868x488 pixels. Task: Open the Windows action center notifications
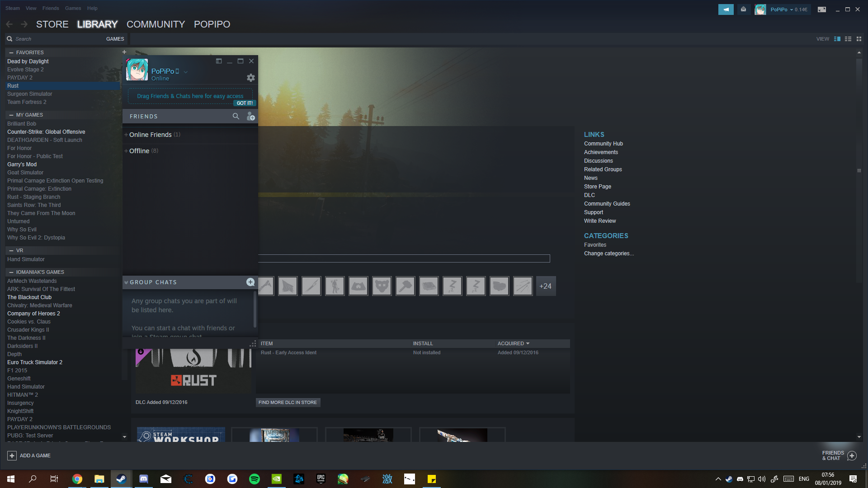[853, 479]
